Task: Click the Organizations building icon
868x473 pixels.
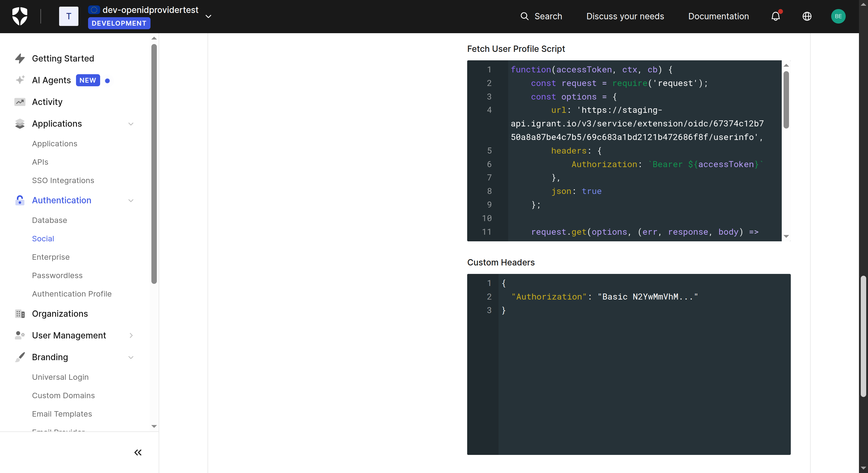Action: [20, 314]
